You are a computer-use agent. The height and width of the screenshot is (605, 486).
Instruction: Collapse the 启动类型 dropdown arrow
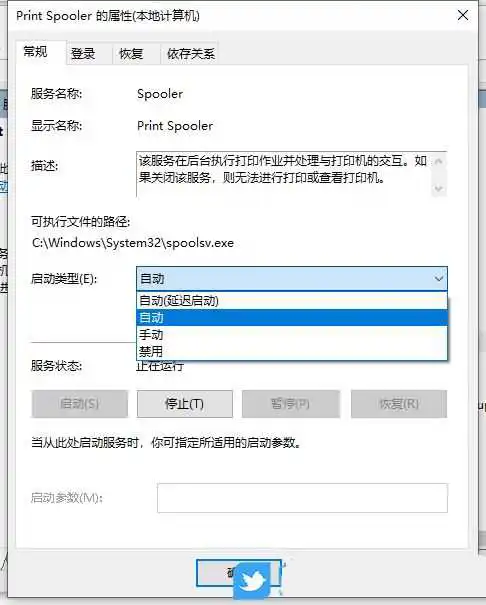coord(439,278)
